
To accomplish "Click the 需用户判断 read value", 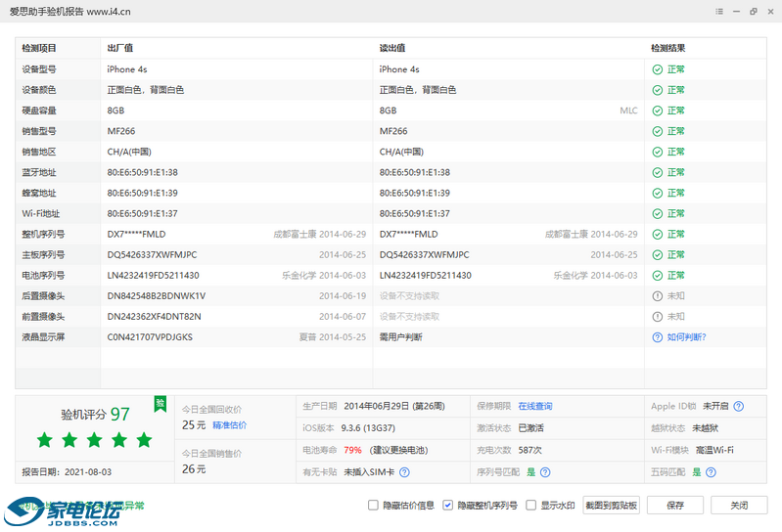I will click(x=401, y=337).
